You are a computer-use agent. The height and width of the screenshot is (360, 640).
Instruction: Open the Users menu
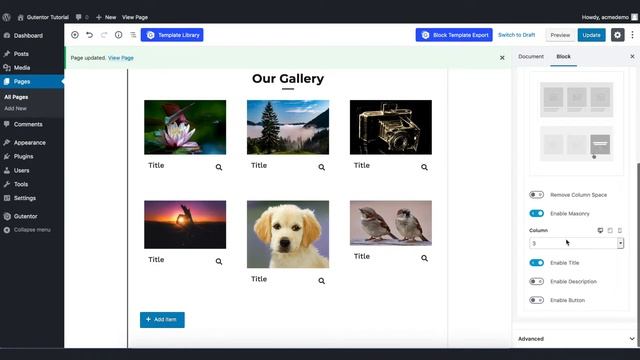(21, 170)
